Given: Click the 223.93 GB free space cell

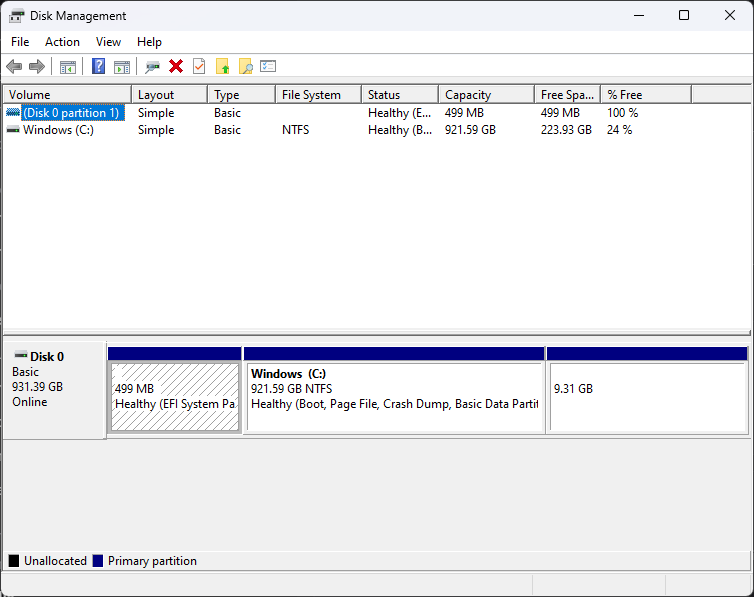Looking at the screenshot, I should click(x=566, y=130).
